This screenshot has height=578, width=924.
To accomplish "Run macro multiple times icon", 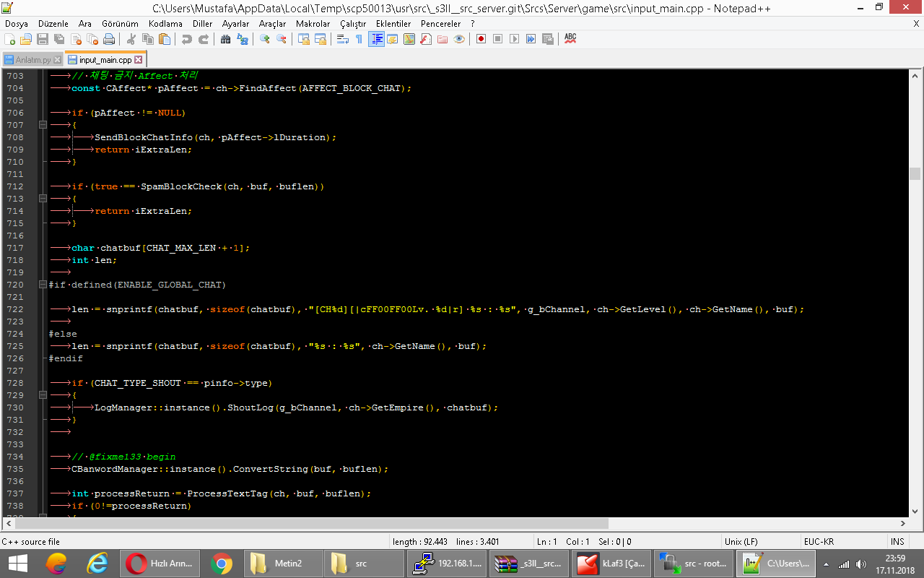I will (531, 39).
